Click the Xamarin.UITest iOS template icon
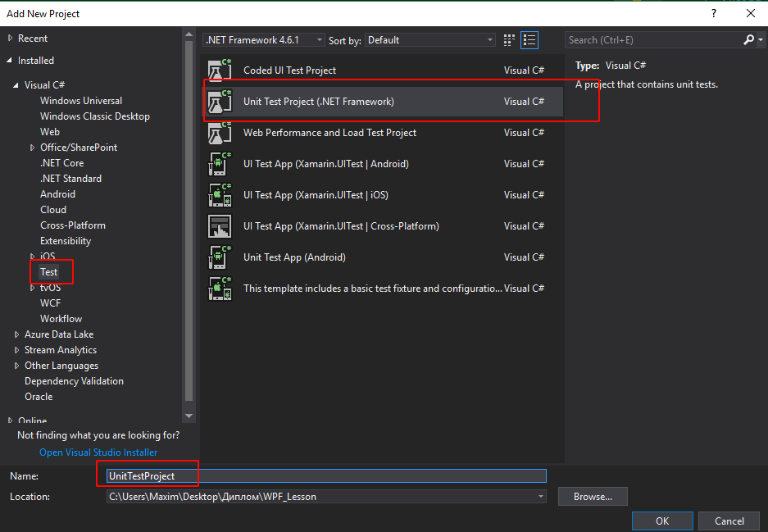Screen dimensions: 768x532 (x=220, y=195)
